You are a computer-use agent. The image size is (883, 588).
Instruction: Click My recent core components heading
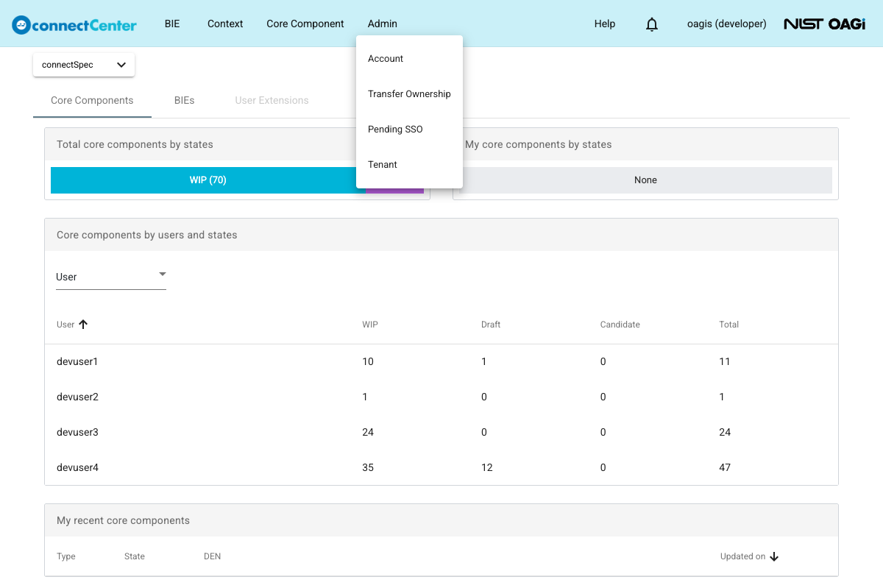coord(123,520)
